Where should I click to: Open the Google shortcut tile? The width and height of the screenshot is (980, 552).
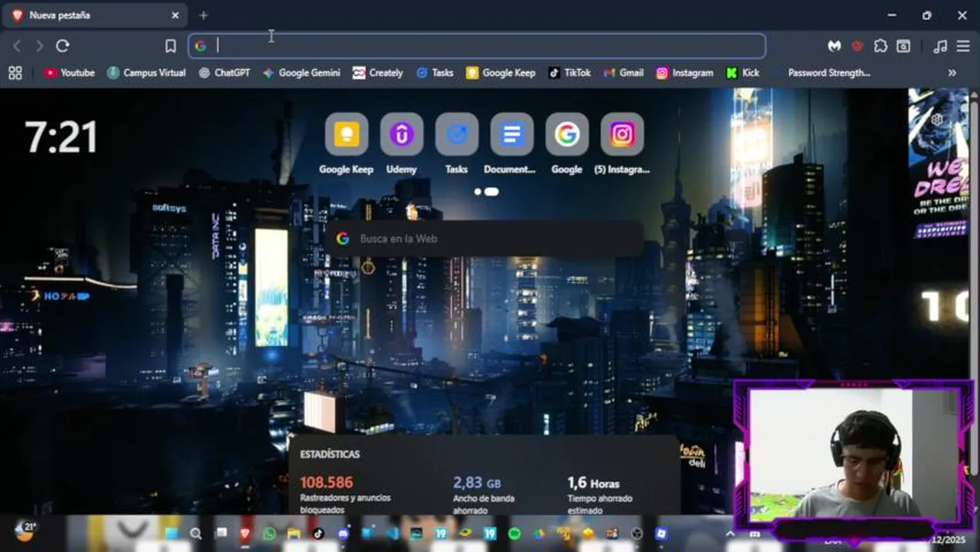(567, 144)
